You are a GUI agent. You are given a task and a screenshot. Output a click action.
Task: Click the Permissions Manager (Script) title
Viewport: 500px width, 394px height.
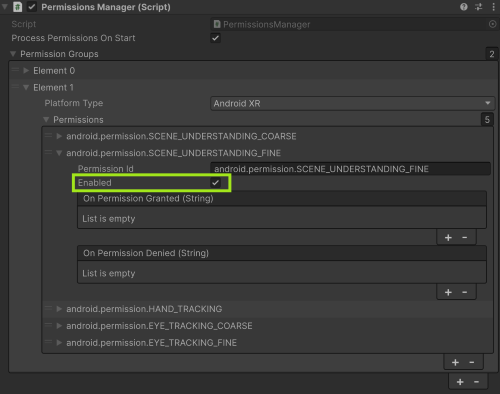point(106,7)
